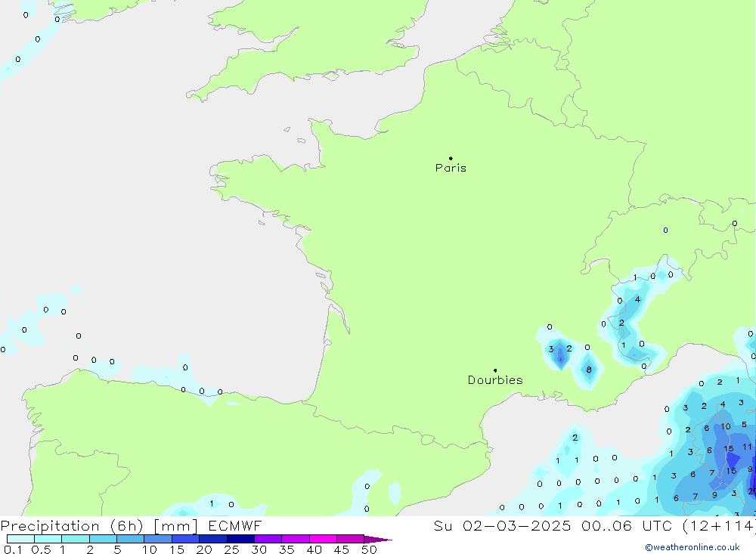
Task: Select the 40–45 mm legend color box
Action: (x=323, y=539)
